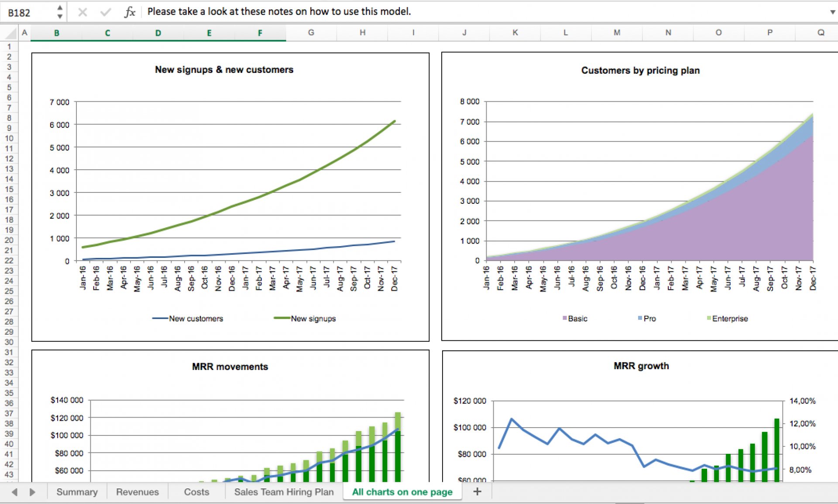The image size is (838, 504).
Task: Select the purple Basic area series
Action: pyautogui.click(x=742, y=223)
